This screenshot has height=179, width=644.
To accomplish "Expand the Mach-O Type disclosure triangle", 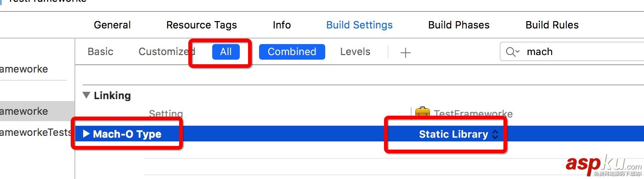I will [x=86, y=134].
